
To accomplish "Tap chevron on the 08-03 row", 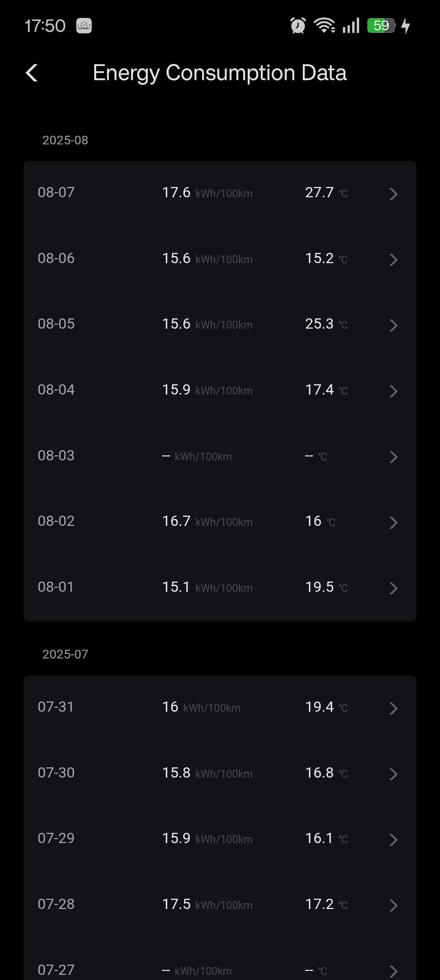I will [x=393, y=457].
